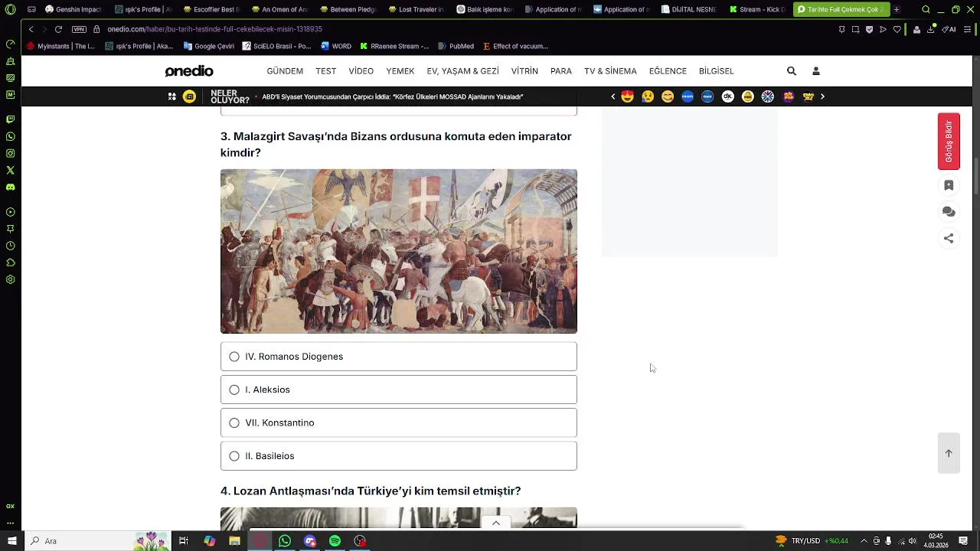Reload the page
The width and height of the screenshot is (980, 551).
58,29
